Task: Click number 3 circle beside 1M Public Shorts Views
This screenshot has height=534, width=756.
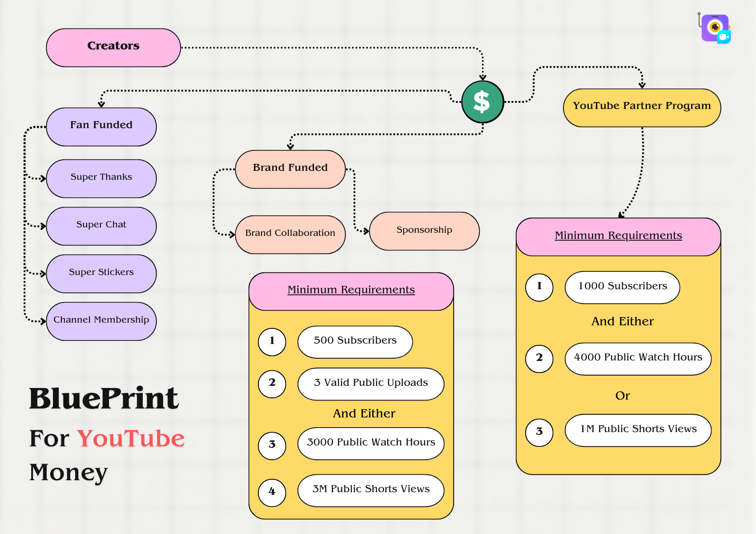Action: (539, 433)
